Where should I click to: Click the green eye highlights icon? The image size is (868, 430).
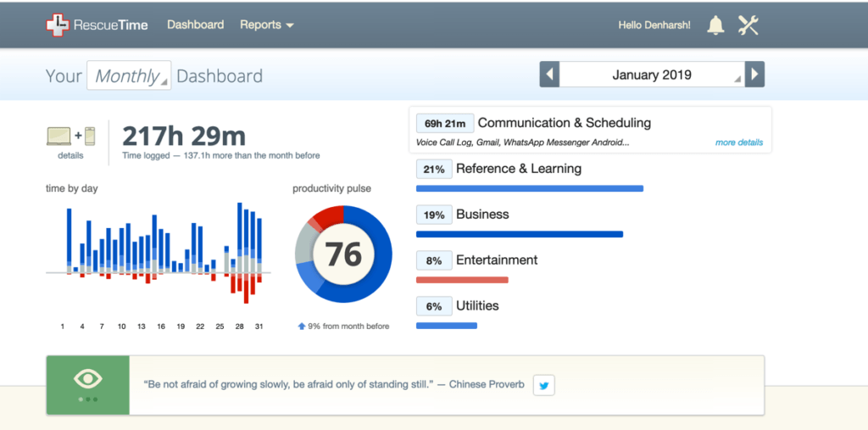pyautogui.click(x=87, y=380)
